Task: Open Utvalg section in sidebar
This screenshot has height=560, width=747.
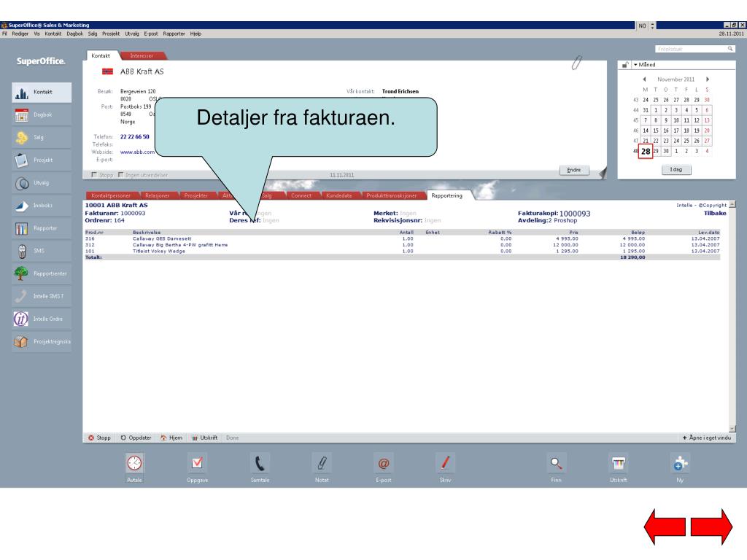Action: 42,183
